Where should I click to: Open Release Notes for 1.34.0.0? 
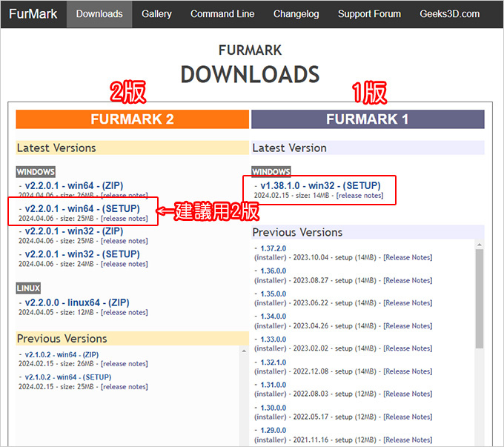[408, 326]
